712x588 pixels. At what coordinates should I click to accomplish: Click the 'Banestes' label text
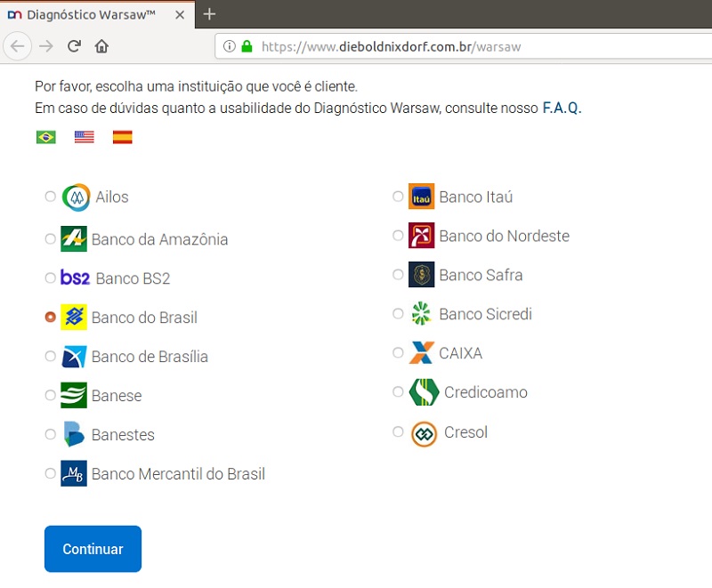[x=123, y=435]
